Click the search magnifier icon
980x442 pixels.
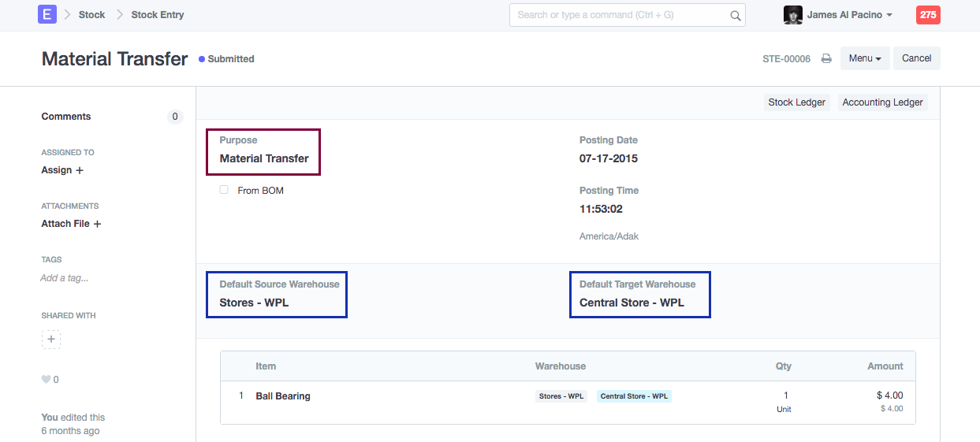pyautogui.click(x=735, y=15)
